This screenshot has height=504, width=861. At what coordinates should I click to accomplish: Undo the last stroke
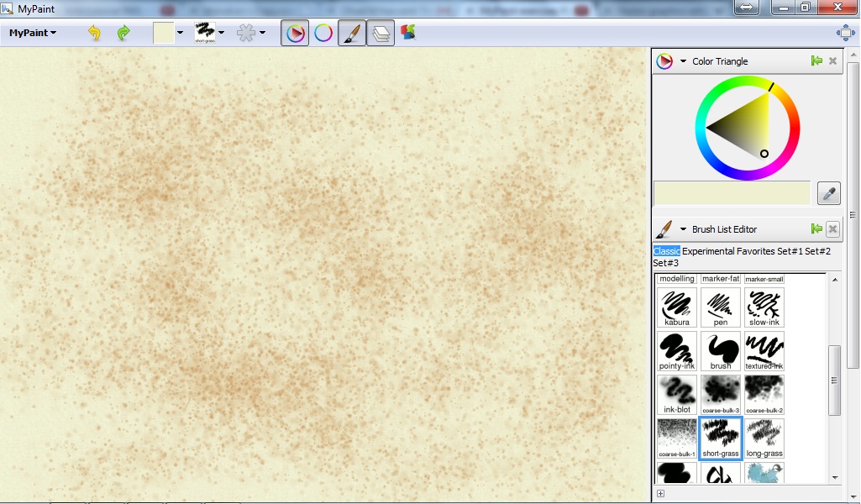(94, 33)
